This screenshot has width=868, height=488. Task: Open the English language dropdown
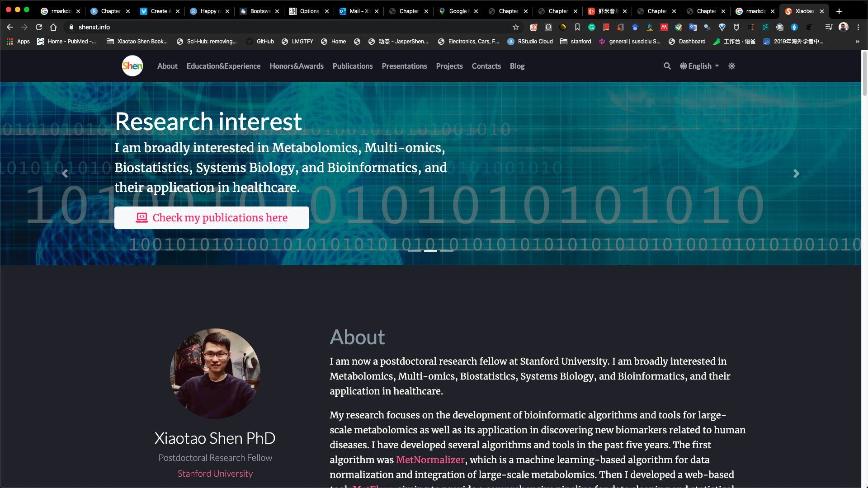tap(699, 66)
